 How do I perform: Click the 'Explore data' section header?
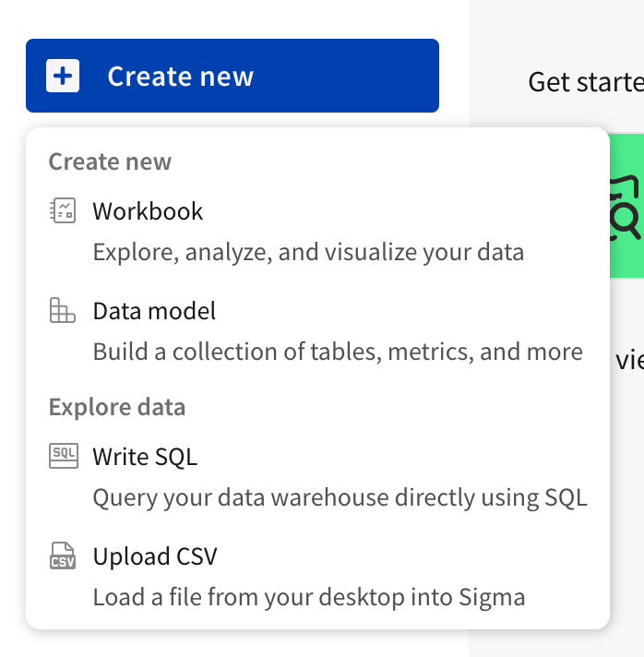point(117,407)
